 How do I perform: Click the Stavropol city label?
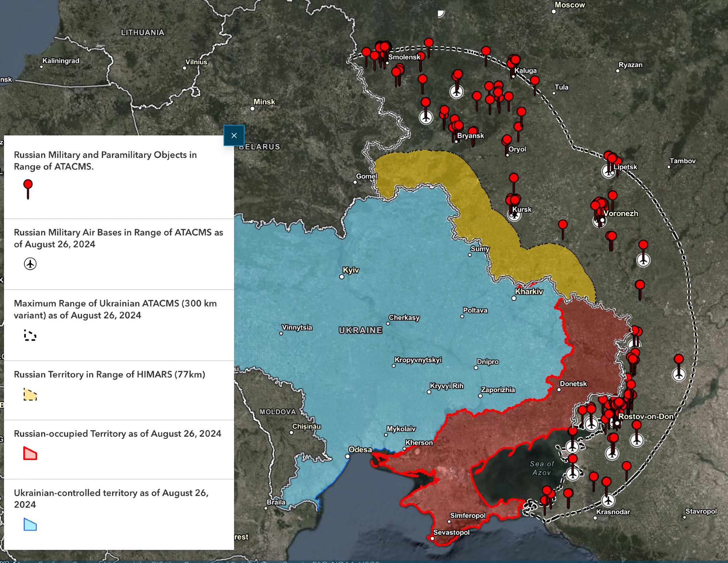[701, 511]
